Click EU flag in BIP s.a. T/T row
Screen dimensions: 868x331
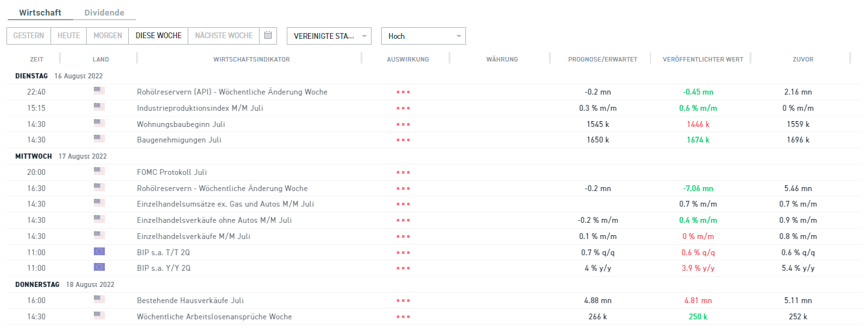pyautogui.click(x=99, y=251)
